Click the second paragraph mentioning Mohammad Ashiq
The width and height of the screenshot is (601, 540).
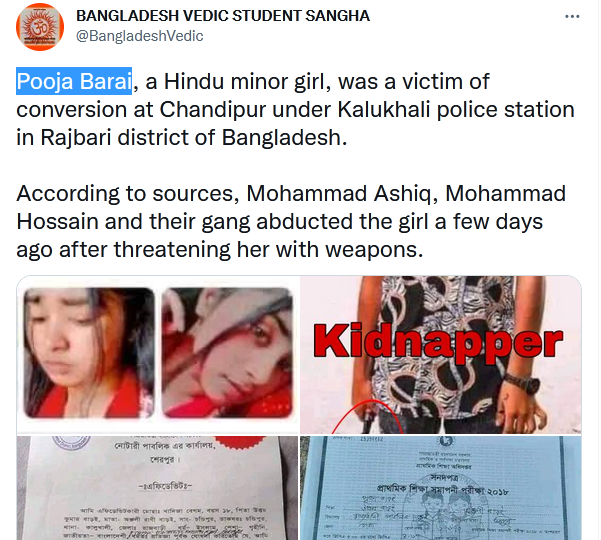pyautogui.click(x=291, y=221)
